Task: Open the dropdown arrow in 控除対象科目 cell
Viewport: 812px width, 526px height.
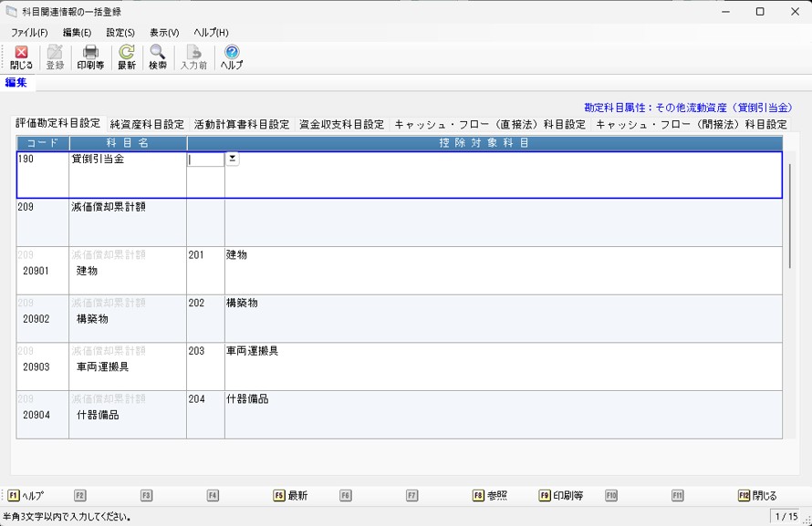Action: pos(233,159)
